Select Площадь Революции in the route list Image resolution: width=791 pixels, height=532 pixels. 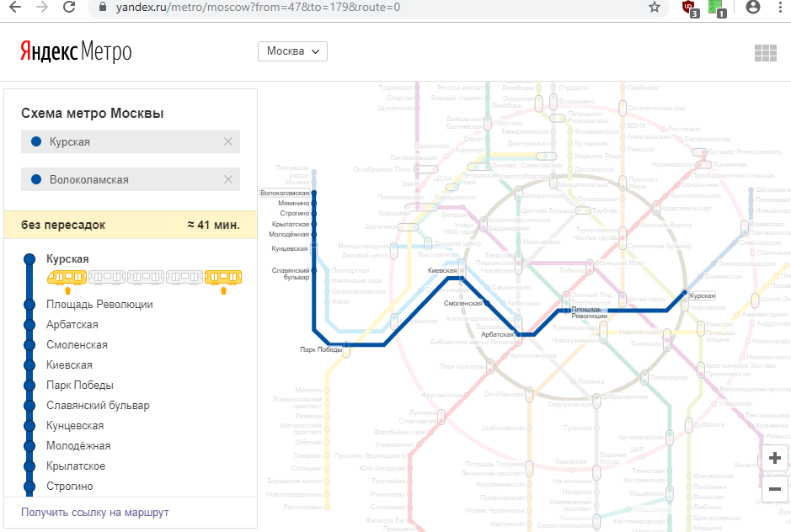[x=99, y=305]
